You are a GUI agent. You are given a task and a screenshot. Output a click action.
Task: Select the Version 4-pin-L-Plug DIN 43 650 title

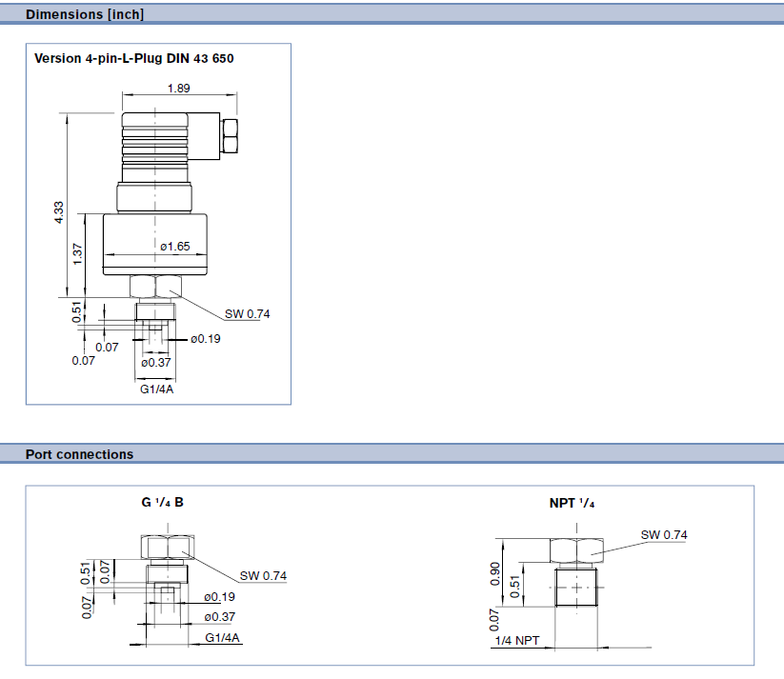tap(134, 58)
